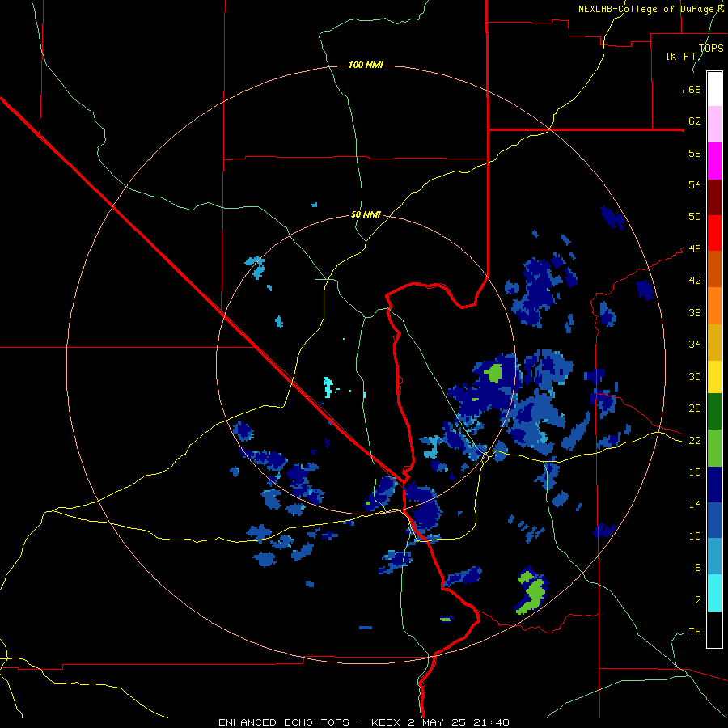Click the cyan legend swatch
Image resolution: width=728 pixels, height=728 pixels.
pyautogui.click(x=714, y=593)
